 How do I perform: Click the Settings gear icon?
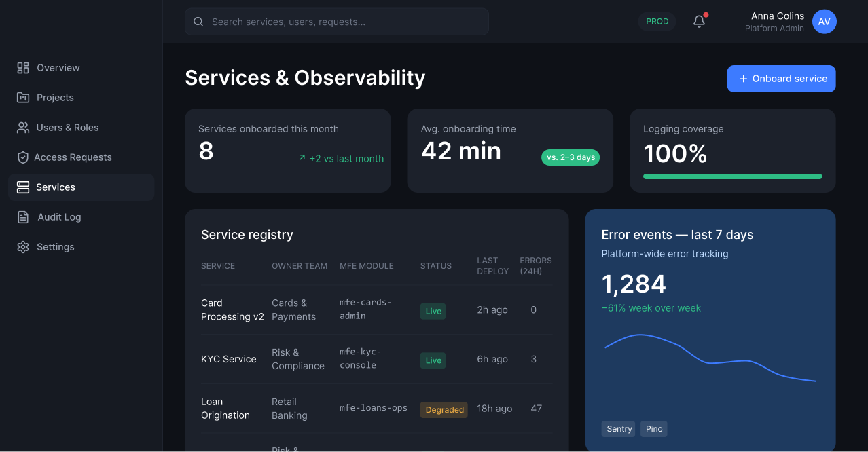pos(23,247)
